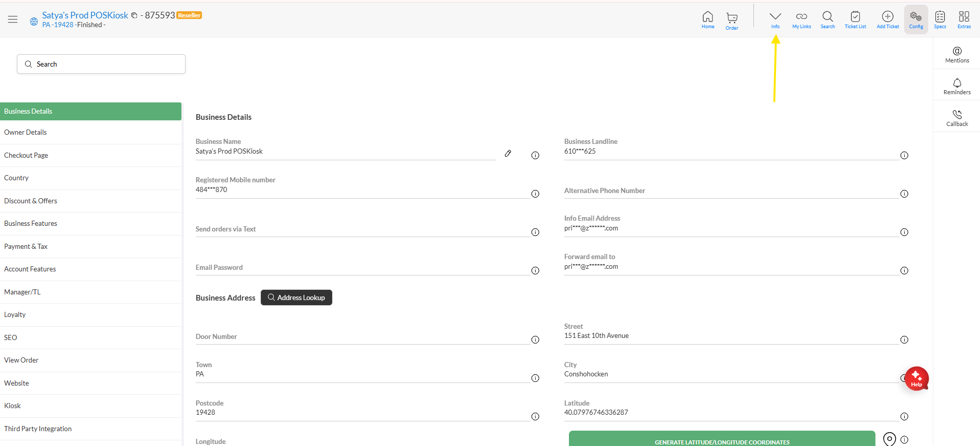Click the red Help button

pyautogui.click(x=916, y=379)
